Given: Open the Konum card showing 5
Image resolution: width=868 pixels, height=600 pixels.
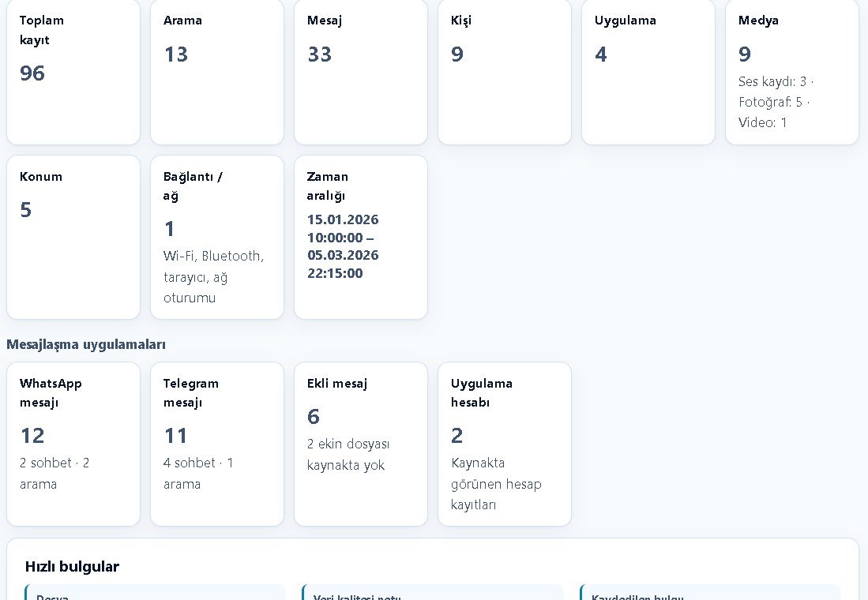Looking at the screenshot, I should pyautogui.click(x=73, y=237).
